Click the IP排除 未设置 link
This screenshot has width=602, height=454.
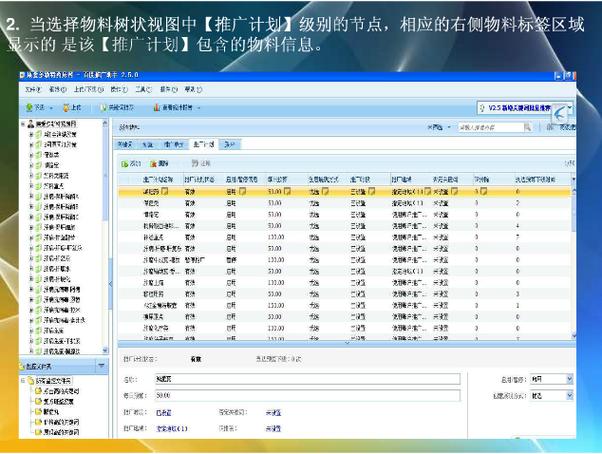273,429
